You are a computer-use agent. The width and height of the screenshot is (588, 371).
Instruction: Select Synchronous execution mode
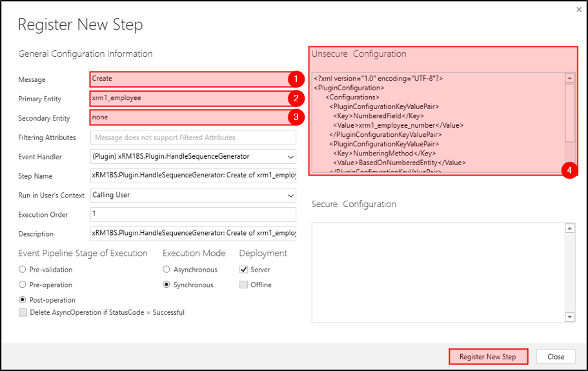coord(167,285)
